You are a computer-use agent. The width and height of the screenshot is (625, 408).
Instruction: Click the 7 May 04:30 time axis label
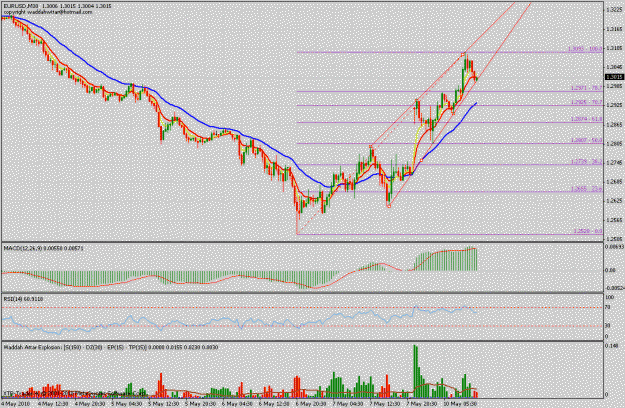[348, 404]
